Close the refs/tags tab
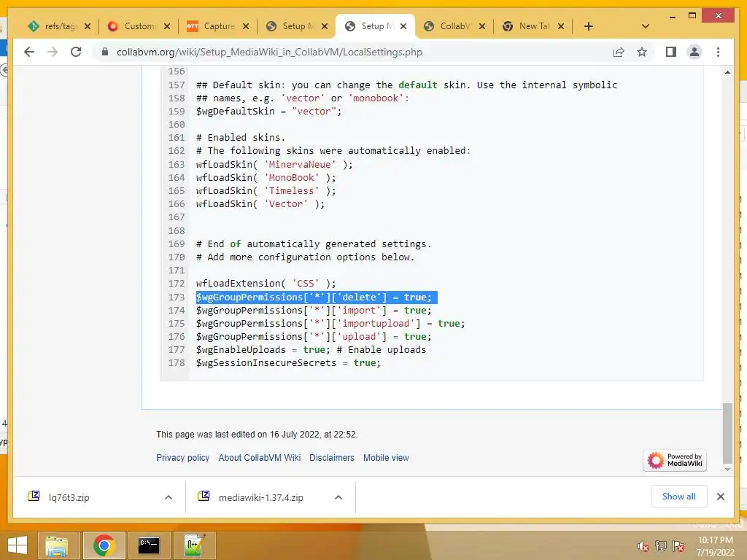747x560 pixels. point(88,26)
